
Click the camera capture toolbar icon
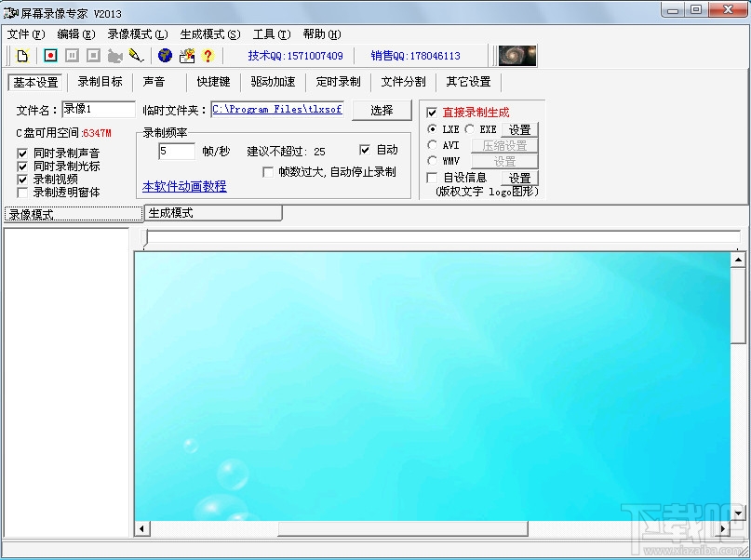point(115,56)
